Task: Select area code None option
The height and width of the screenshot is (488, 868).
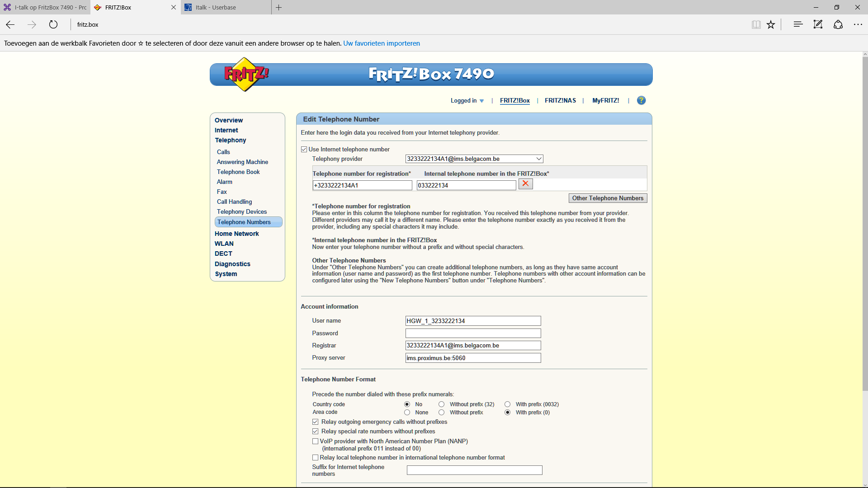Action: point(407,413)
